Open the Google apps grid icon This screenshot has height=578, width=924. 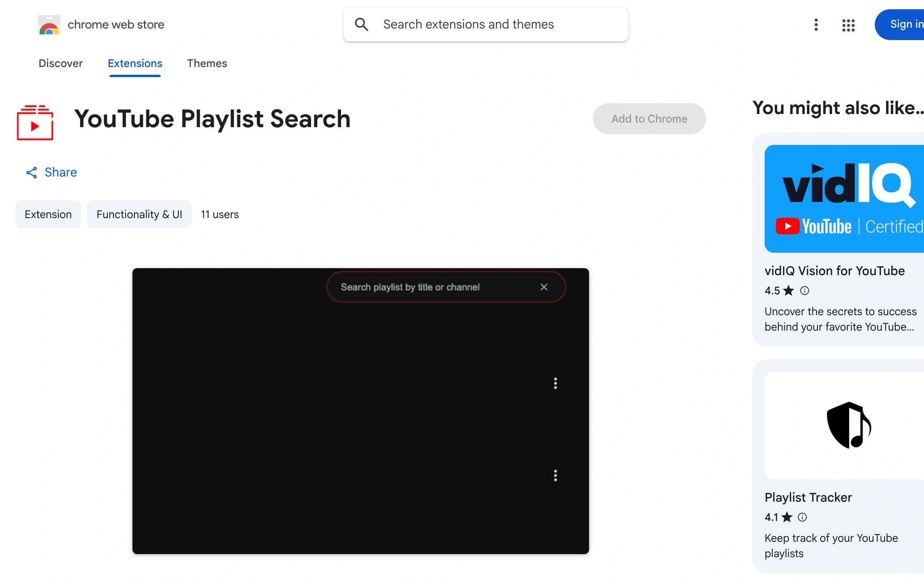coord(848,25)
